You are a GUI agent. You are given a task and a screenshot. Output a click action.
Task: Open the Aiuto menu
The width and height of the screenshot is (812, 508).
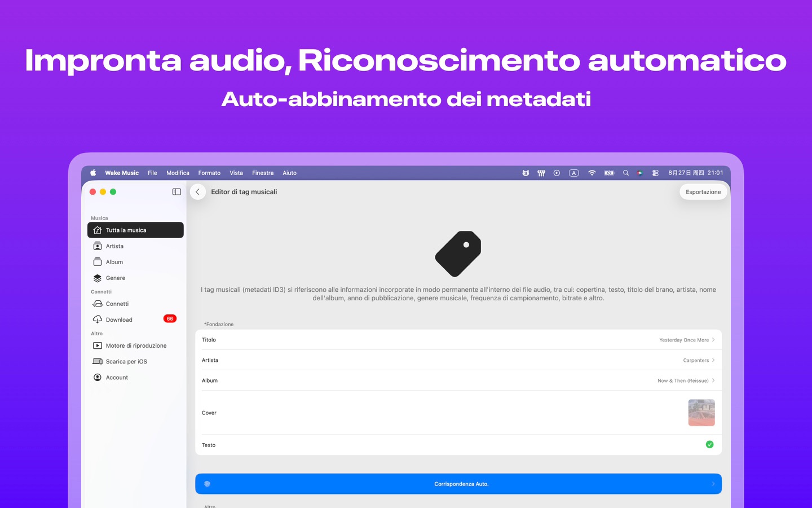click(x=289, y=173)
